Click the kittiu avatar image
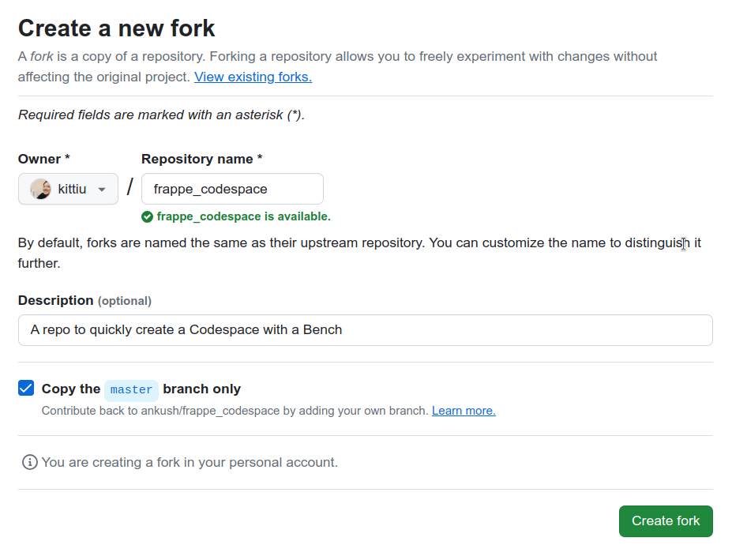Viewport: 747px width, 560px height. tap(40, 190)
